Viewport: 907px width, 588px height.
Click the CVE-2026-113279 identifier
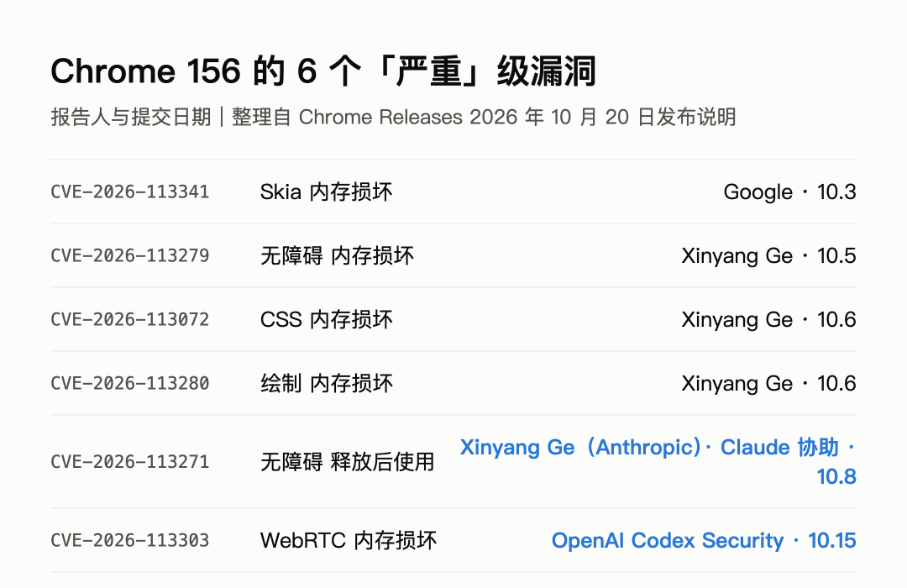pos(129,255)
